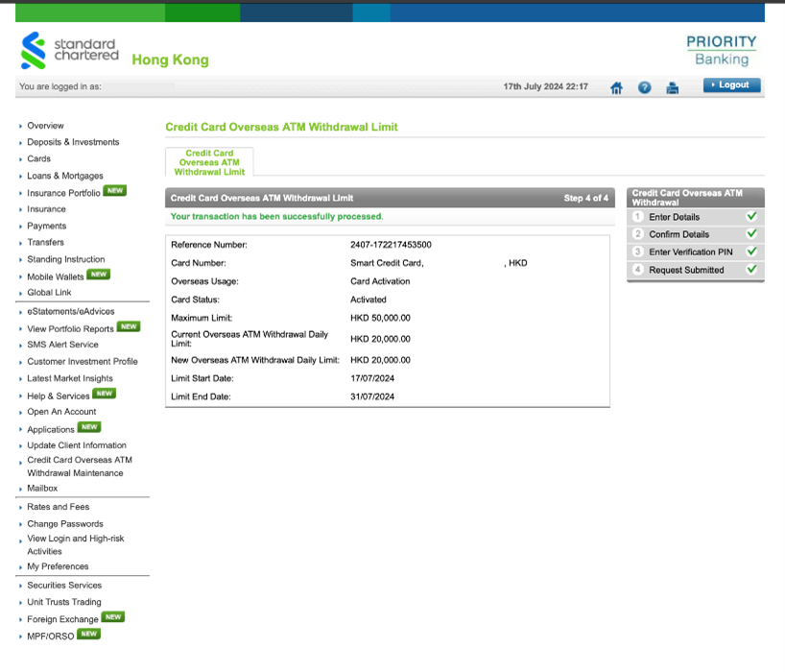
Task: Click the home icon in header bar
Action: click(x=616, y=87)
